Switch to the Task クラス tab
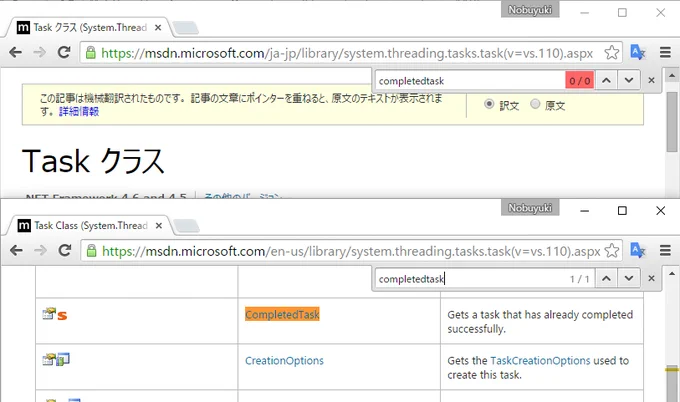 tap(88, 28)
